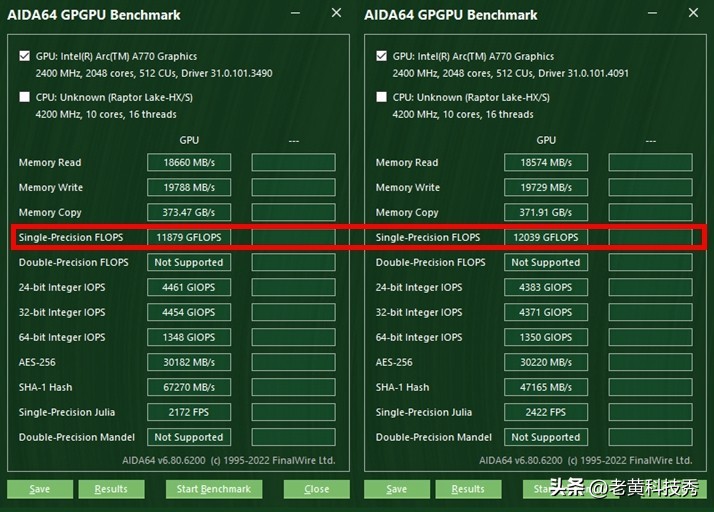Select the 67270 MB/s SHA-1 Hash value
Viewport: 714px width, 512px height.
tap(189, 388)
